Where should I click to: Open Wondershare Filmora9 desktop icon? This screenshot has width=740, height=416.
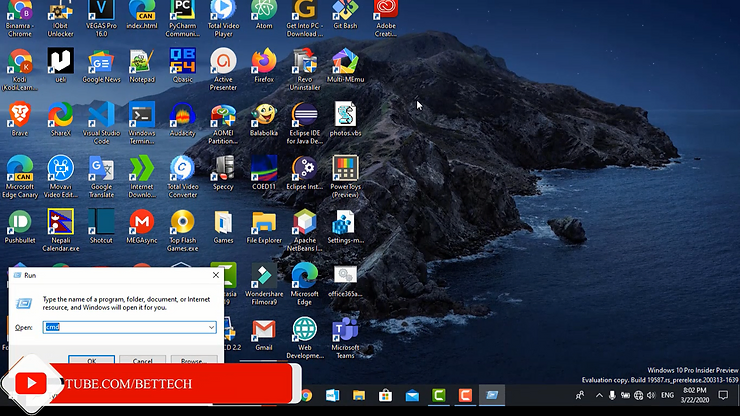(264, 284)
